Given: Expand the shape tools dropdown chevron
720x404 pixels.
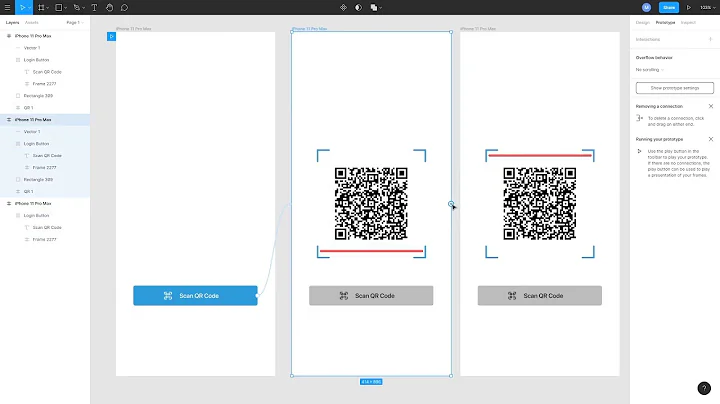Looking at the screenshot, I should (x=66, y=8).
